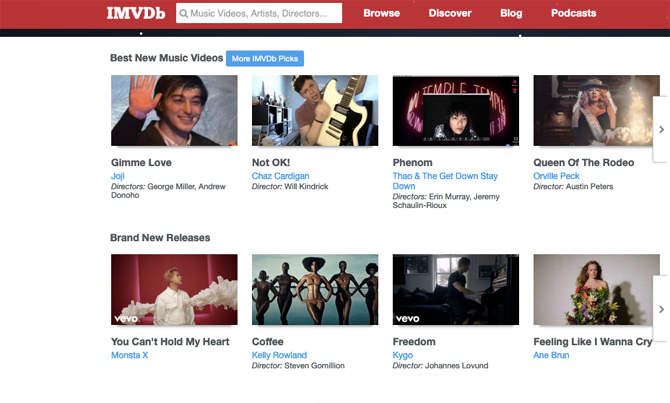Open artist link Chaz Cardigan
The image size is (670, 403).
[280, 176]
